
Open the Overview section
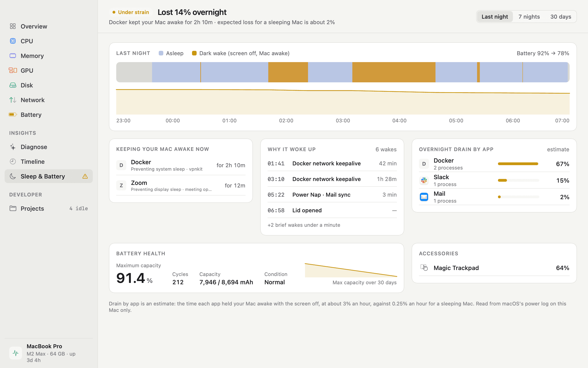tap(49, 26)
